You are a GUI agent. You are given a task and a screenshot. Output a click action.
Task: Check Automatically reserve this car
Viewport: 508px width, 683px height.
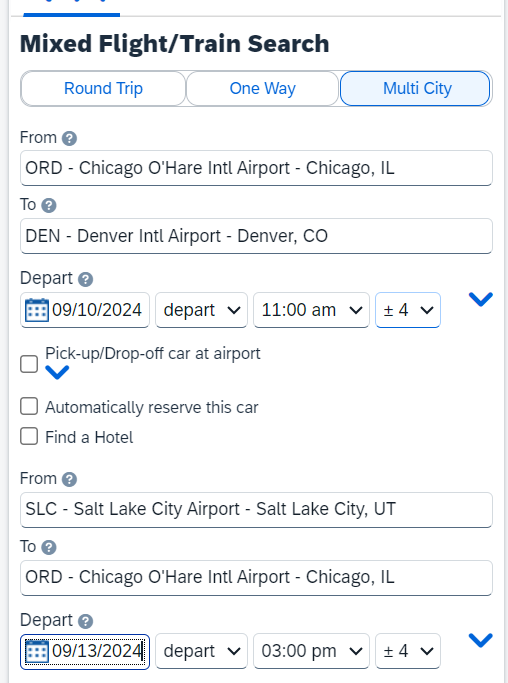pyautogui.click(x=29, y=406)
